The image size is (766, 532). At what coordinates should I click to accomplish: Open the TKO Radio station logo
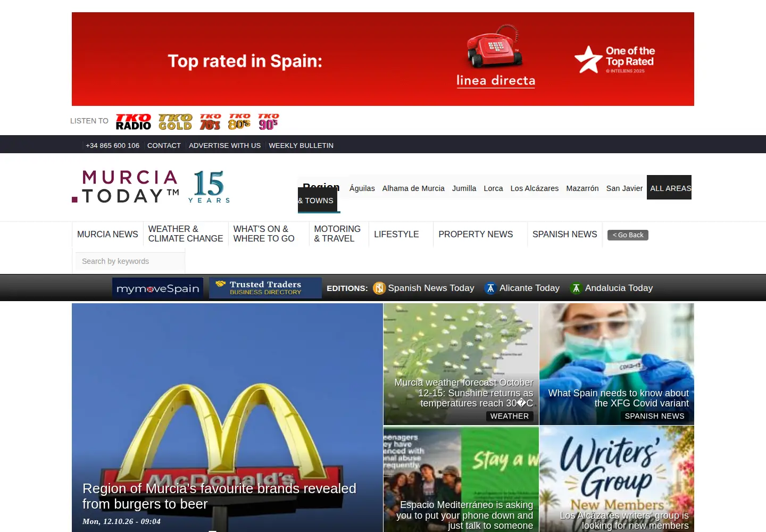coord(134,122)
